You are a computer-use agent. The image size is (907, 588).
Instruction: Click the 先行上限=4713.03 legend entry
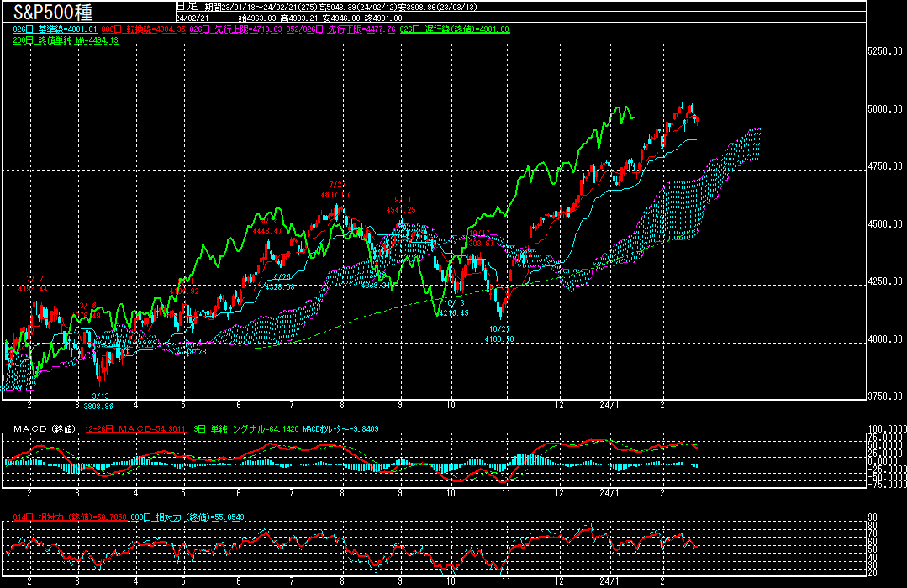click(x=235, y=29)
